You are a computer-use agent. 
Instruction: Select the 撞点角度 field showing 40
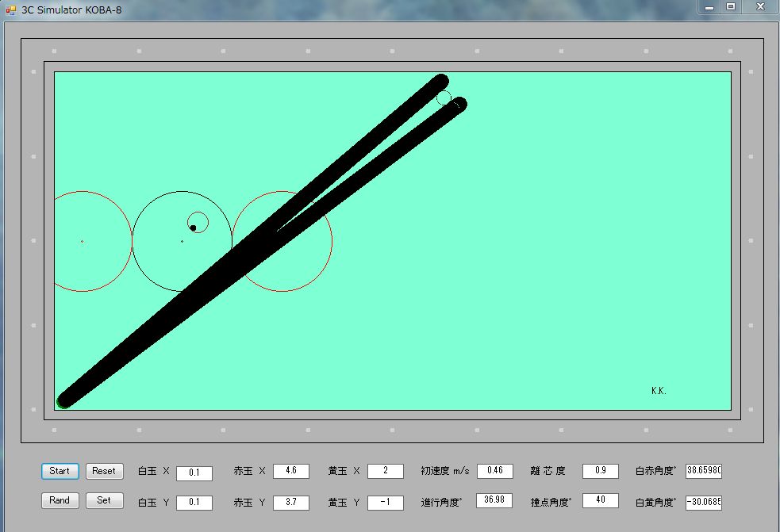tap(601, 500)
